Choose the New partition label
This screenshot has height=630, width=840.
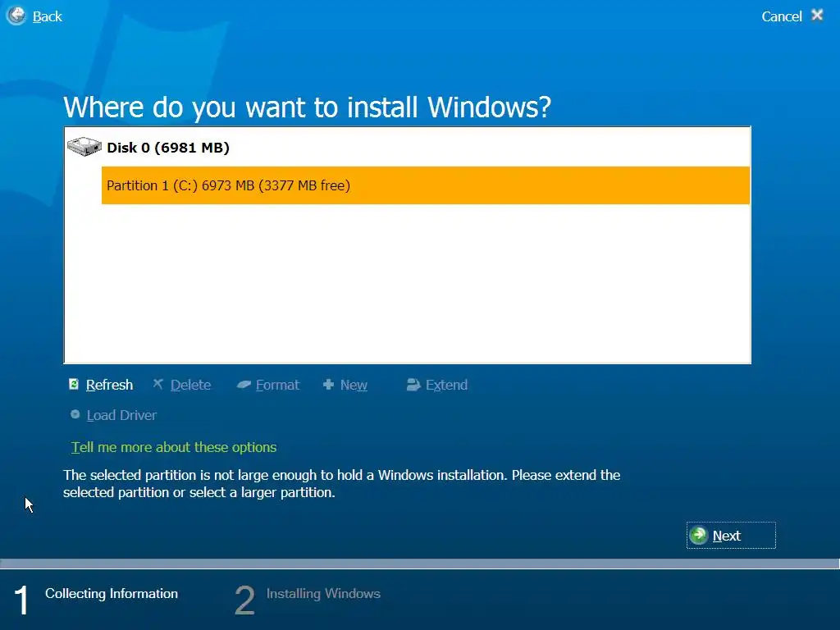(x=354, y=385)
